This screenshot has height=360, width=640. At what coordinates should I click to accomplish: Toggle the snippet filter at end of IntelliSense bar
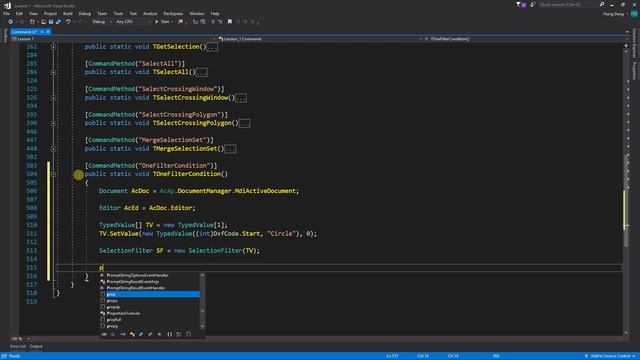[x=188, y=334]
